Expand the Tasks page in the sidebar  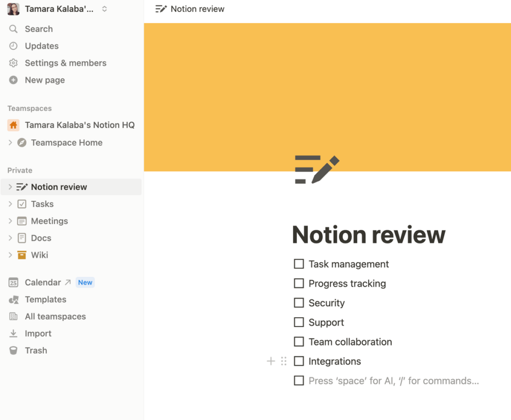[9, 204]
